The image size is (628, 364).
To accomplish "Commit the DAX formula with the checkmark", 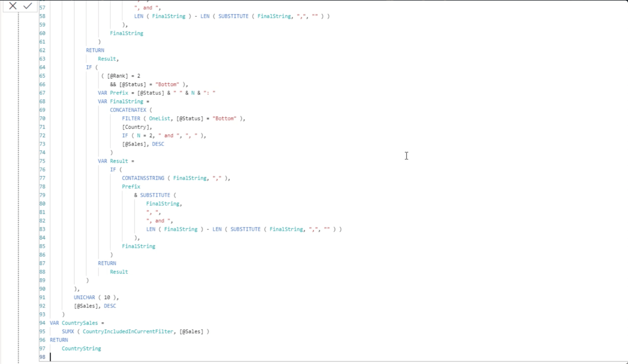I will [28, 6].
